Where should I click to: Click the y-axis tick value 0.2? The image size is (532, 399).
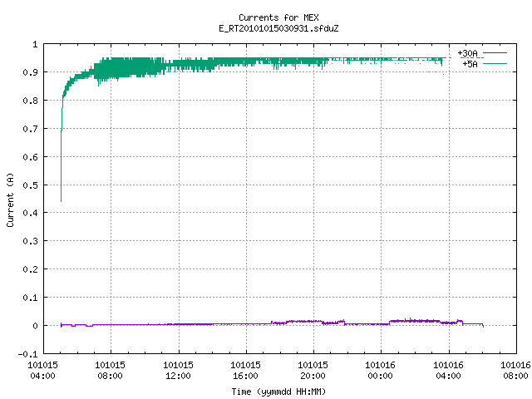click(30, 269)
